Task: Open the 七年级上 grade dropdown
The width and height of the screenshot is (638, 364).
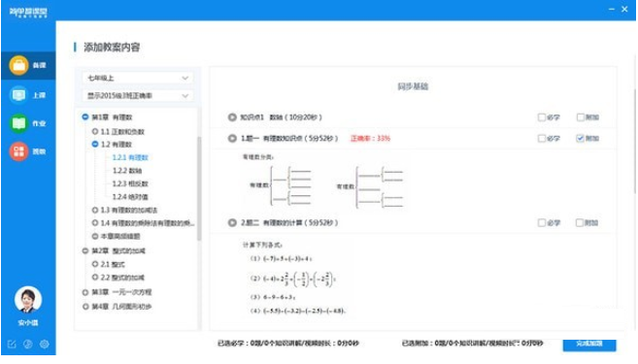Action: 138,78
